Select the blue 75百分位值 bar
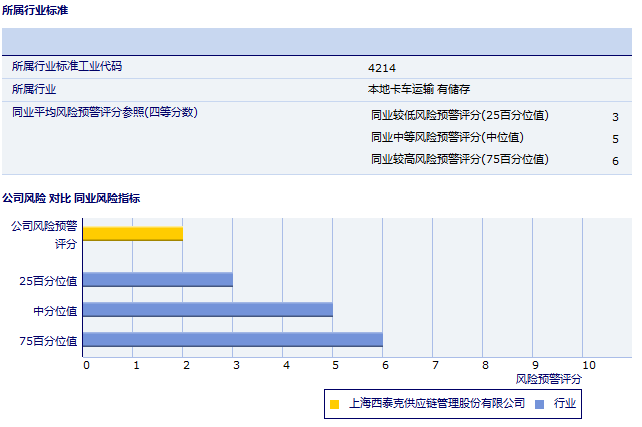This screenshot has width=642, height=427. point(233,340)
